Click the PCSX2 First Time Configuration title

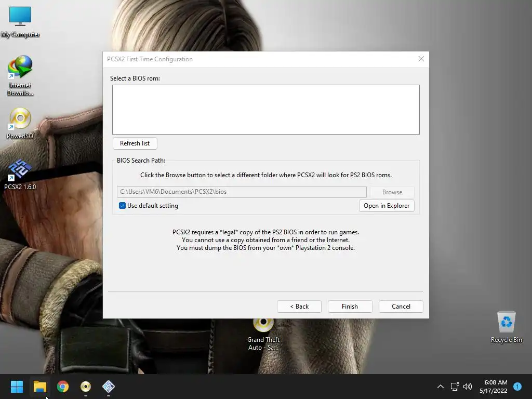tap(150, 59)
